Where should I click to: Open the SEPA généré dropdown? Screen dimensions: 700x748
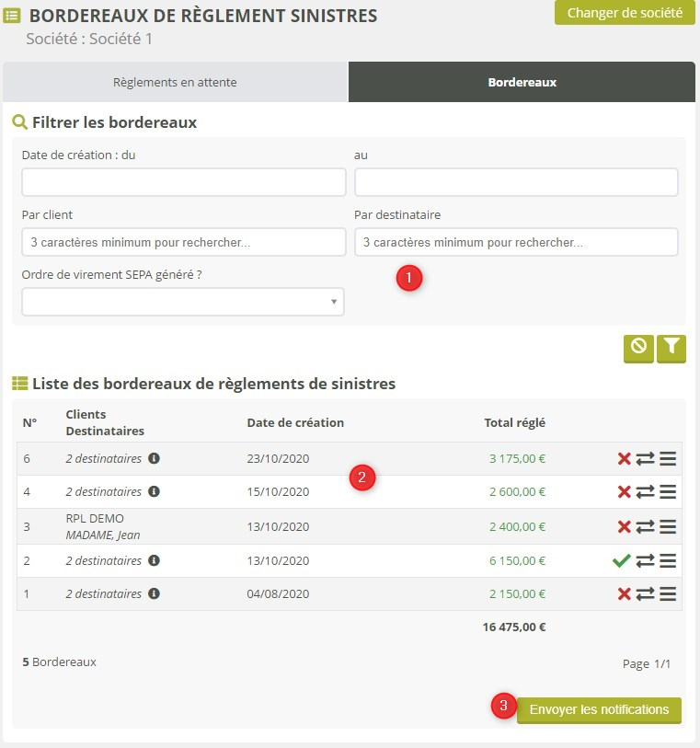click(x=183, y=302)
